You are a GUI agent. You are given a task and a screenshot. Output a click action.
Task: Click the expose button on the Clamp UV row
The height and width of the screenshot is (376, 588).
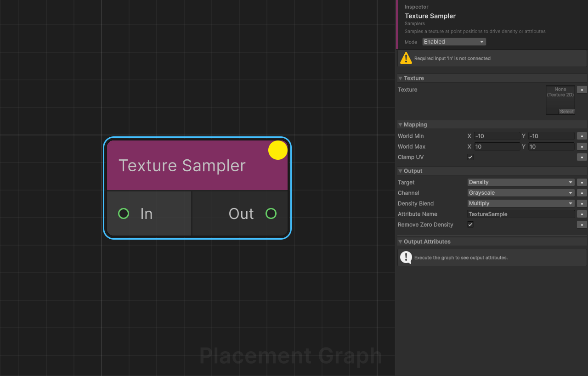coord(582,157)
